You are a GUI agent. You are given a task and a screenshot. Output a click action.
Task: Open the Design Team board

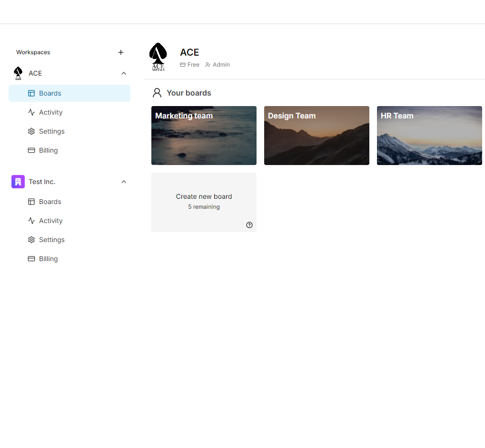tap(317, 136)
